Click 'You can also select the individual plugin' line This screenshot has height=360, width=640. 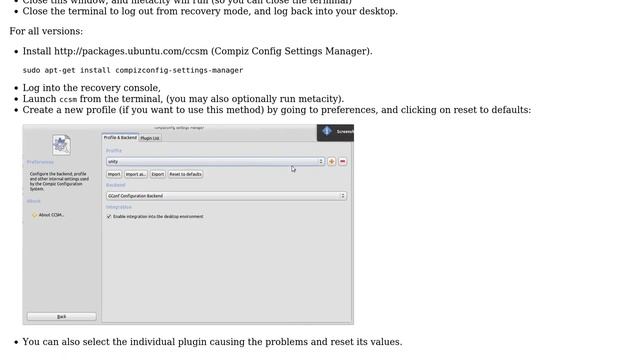[x=212, y=342]
